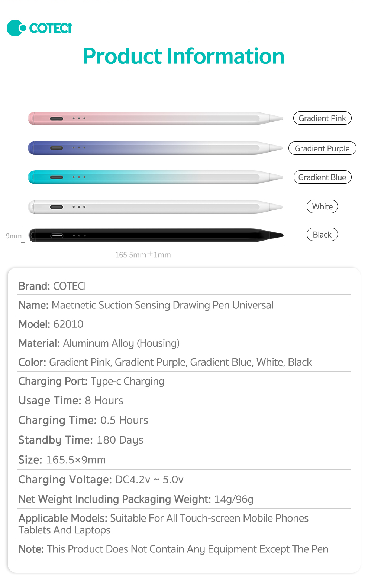Choose the Gradient Blue color label
Image resolution: width=368 pixels, height=588 pixels.
[x=322, y=177]
